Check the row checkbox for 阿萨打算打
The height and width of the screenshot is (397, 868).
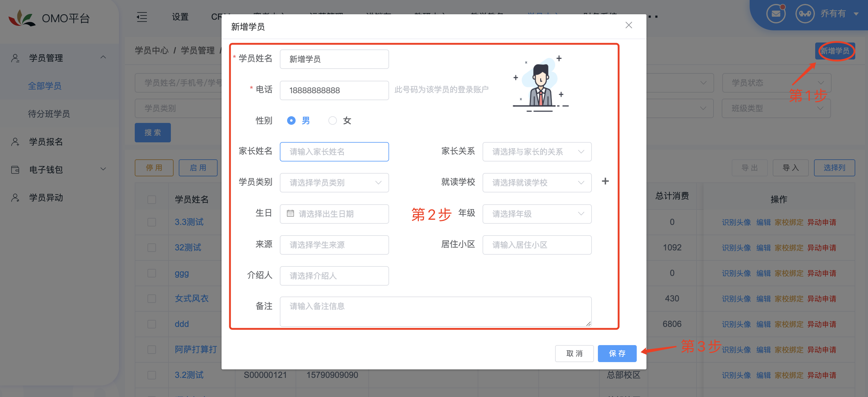tap(152, 349)
